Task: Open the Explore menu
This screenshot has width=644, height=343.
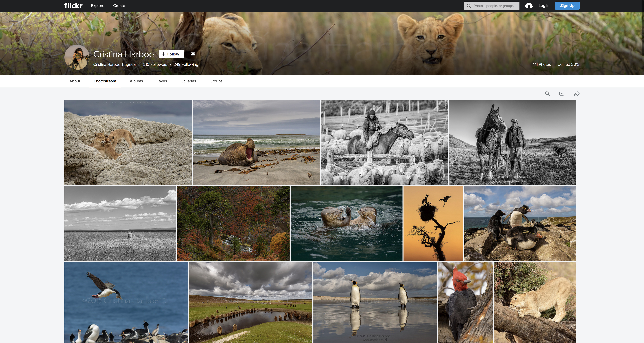Action: 97,6
